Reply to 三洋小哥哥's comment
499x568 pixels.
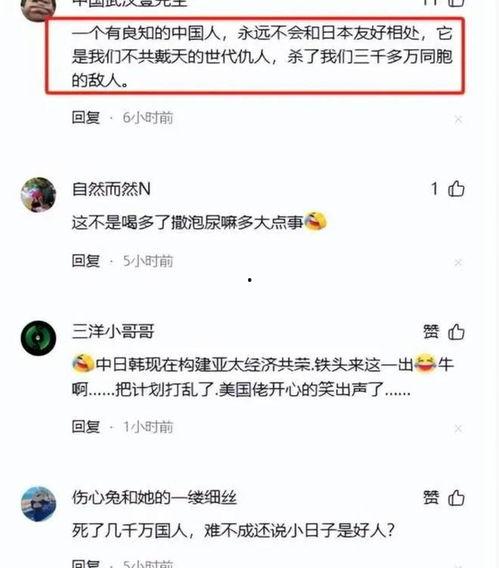click(86, 426)
